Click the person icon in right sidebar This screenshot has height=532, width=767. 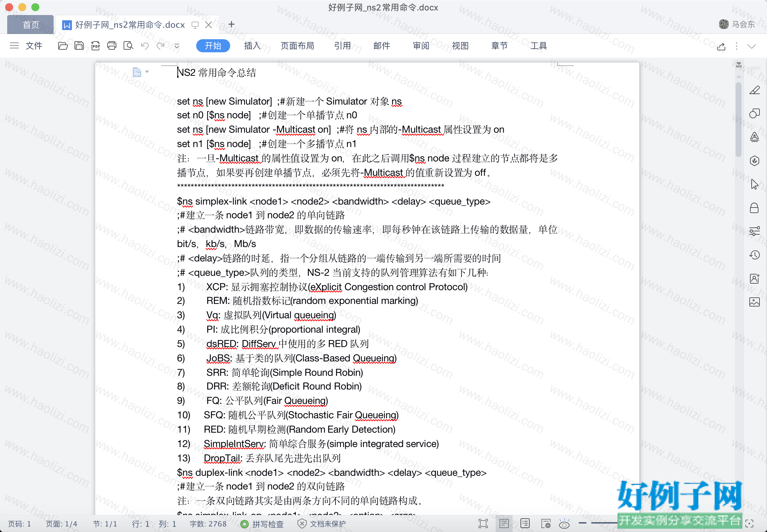[x=755, y=278]
